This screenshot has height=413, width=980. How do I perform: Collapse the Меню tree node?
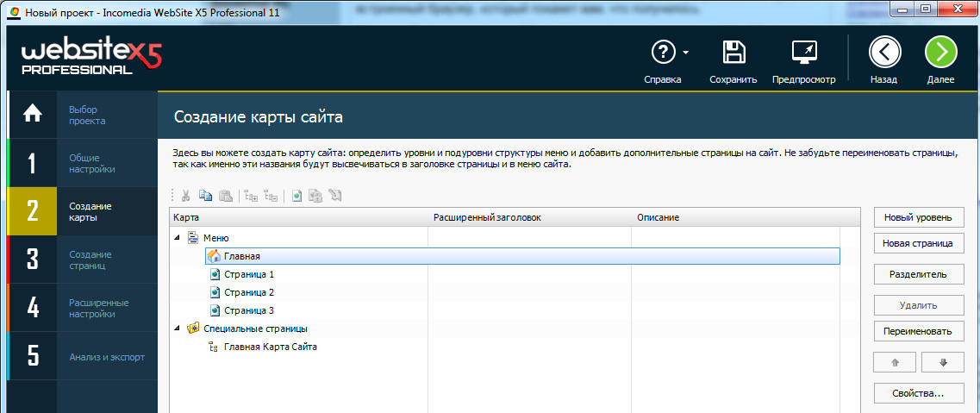[x=178, y=237]
